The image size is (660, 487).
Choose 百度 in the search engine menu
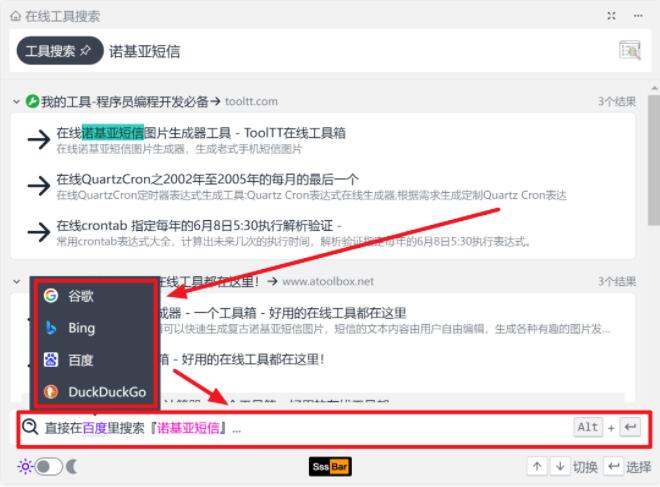(x=81, y=360)
